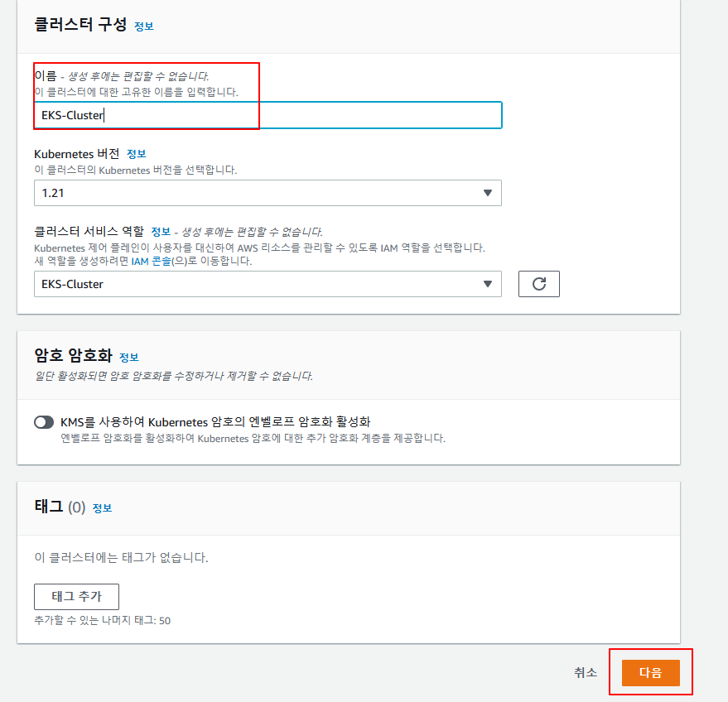Viewport: 728px width, 702px height.
Task: Click the text '이 클러스터에는 태그가 없습니다.'
Action: tap(121, 557)
